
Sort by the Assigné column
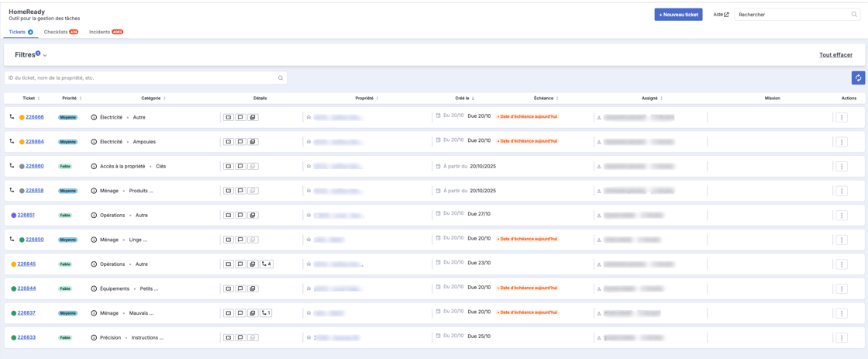pos(652,98)
